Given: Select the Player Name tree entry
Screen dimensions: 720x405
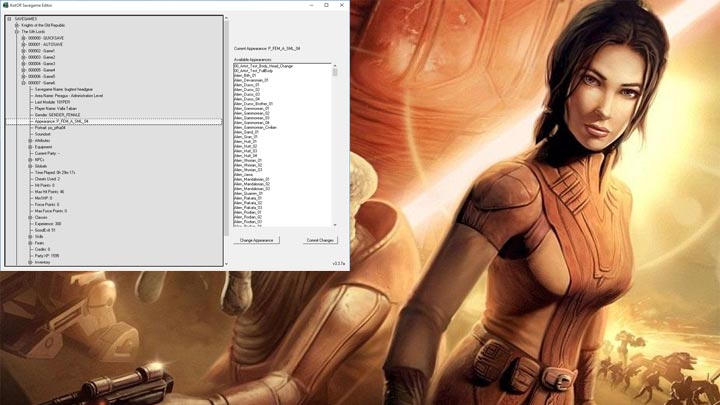Looking at the screenshot, I should coord(58,108).
